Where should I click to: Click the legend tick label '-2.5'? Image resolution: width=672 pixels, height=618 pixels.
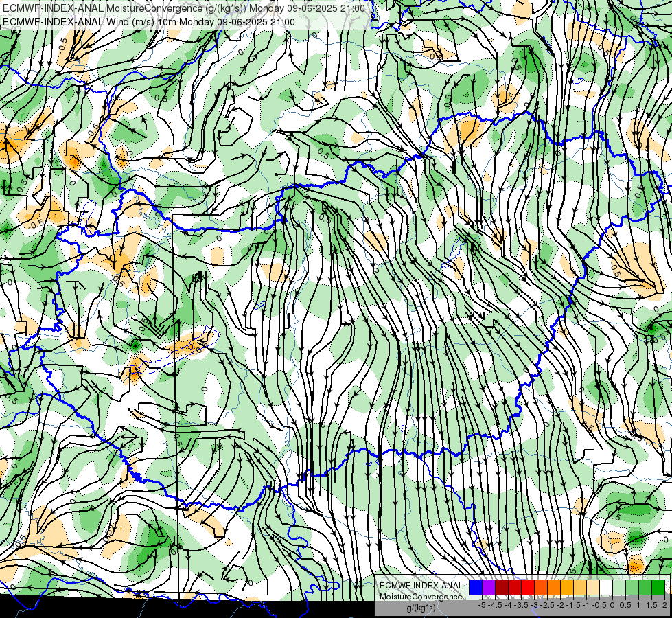(547, 605)
